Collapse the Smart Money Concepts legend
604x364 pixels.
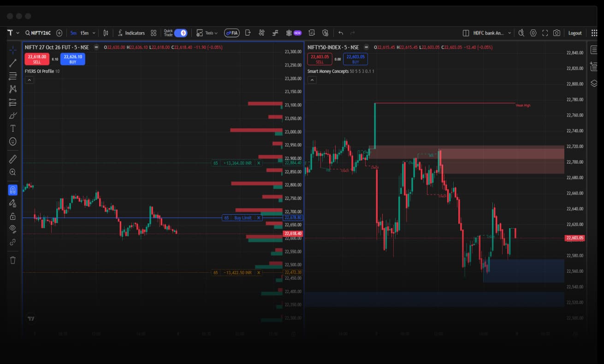[312, 80]
